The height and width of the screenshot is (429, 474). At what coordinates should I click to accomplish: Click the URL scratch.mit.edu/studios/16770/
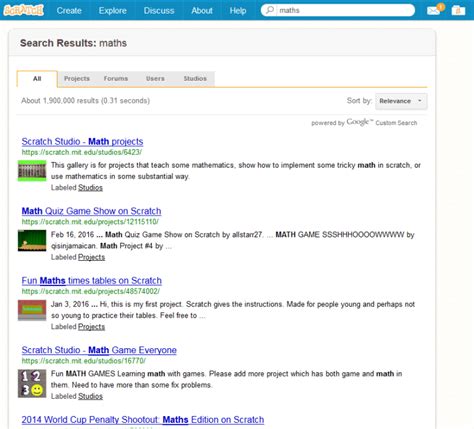click(x=84, y=361)
